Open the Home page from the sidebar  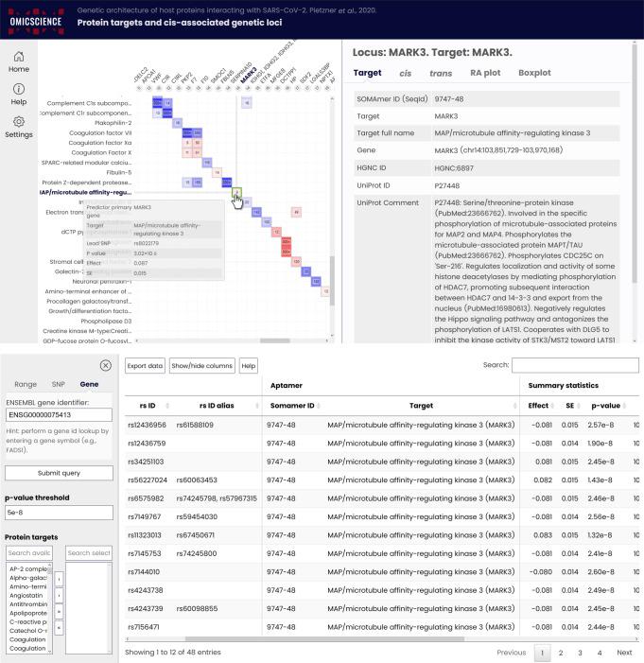[x=19, y=61]
